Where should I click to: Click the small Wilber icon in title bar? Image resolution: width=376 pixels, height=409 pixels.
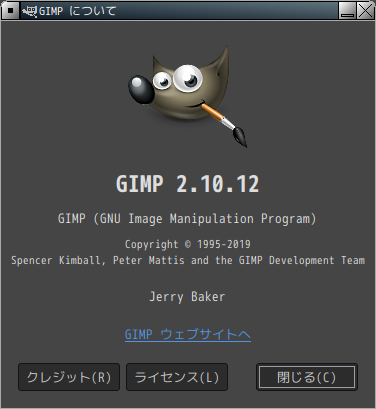[29, 11]
